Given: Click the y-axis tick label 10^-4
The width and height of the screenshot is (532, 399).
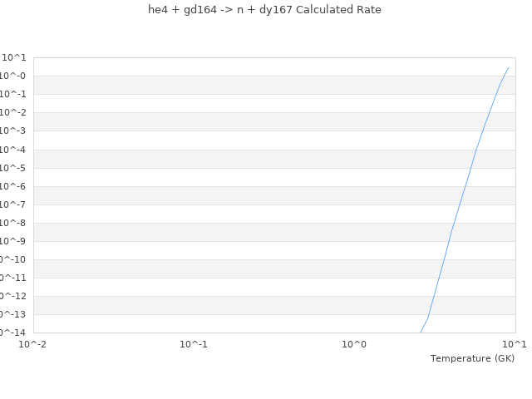Looking at the screenshot, I should pyautogui.click(x=13, y=150).
